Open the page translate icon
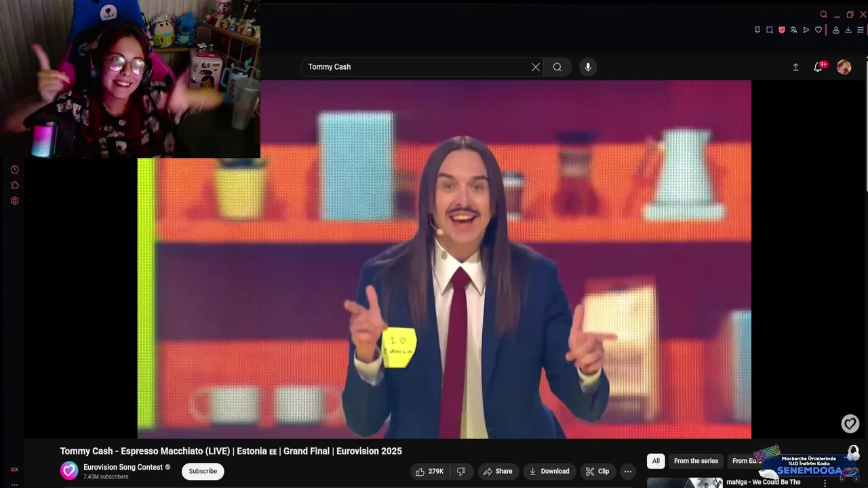Image resolution: width=868 pixels, height=488 pixels. (794, 30)
